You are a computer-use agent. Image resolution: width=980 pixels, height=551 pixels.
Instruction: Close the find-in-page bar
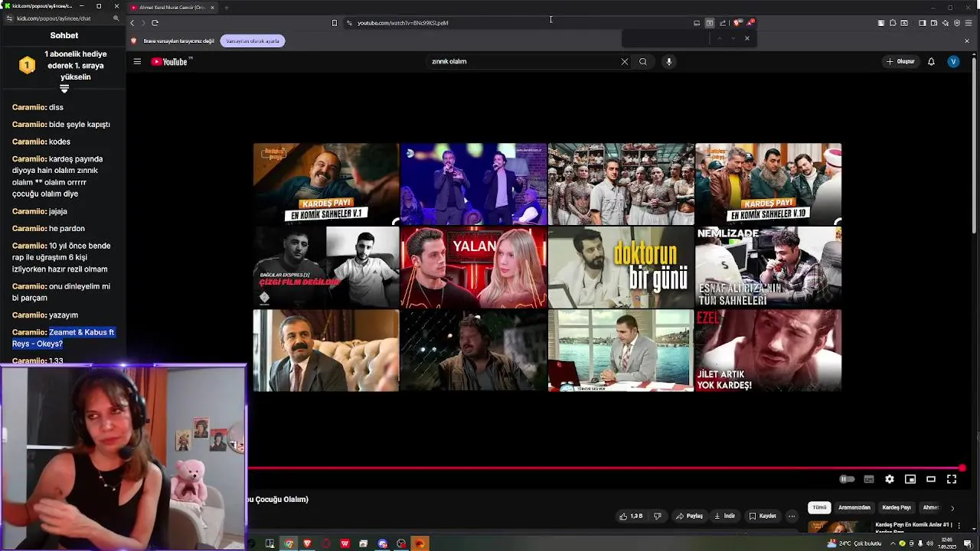tap(747, 38)
